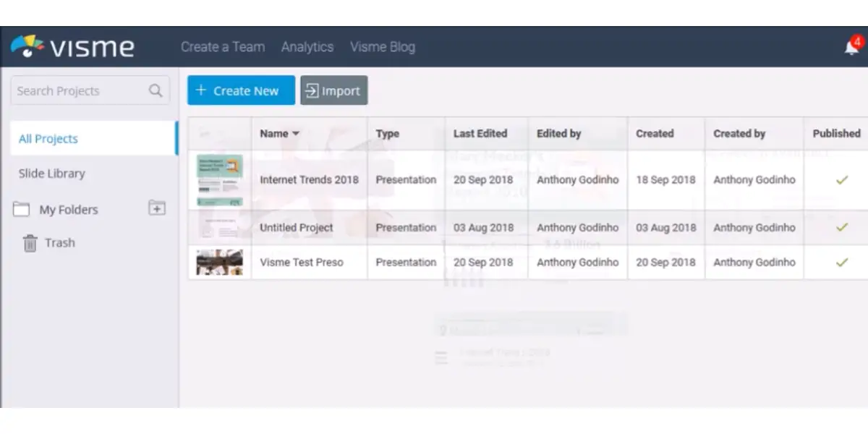Viewport: 868px width, 434px height.
Task: Click Presentation type of Internet Trends 2018
Action: pos(406,179)
